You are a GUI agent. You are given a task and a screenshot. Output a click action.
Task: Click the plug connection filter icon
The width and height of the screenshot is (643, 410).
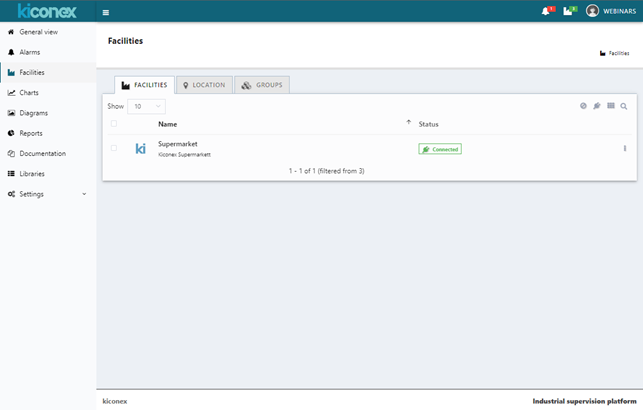(x=597, y=106)
